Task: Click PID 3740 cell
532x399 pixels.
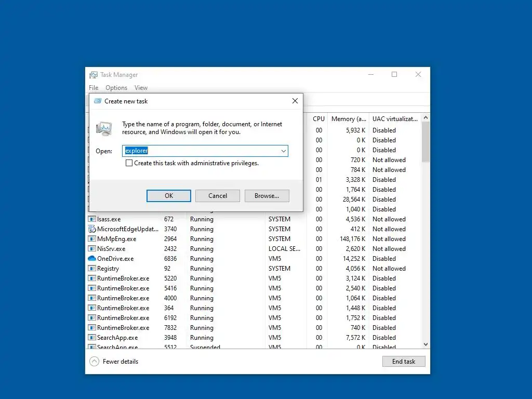Action: (170, 229)
